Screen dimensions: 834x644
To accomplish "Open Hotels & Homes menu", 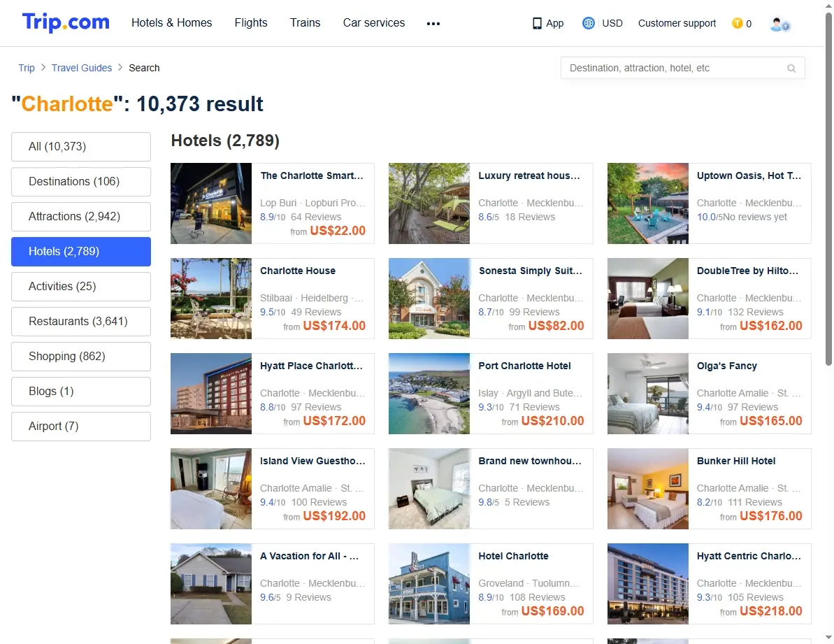I will pyautogui.click(x=172, y=23).
